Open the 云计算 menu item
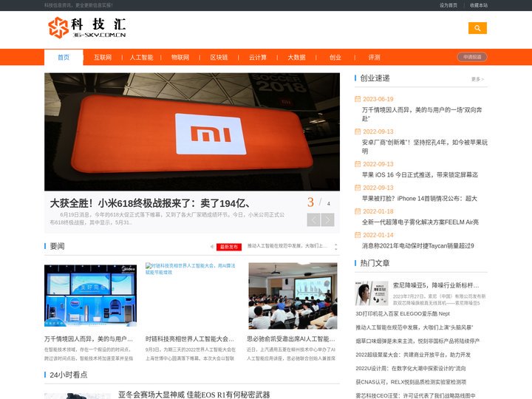Viewport: 532px width, 399px height. coord(258,58)
